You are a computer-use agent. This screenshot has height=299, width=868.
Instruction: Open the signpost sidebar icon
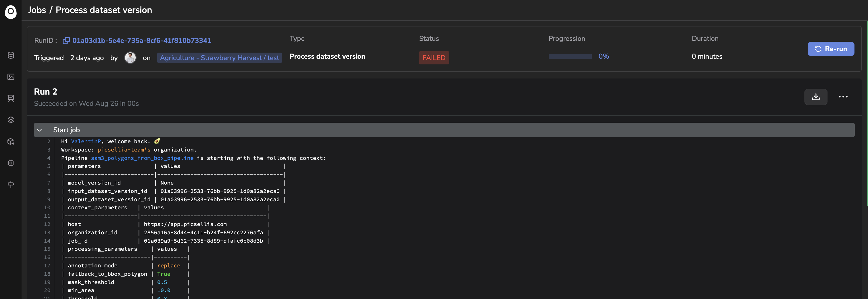pyautogui.click(x=11, y=185)
